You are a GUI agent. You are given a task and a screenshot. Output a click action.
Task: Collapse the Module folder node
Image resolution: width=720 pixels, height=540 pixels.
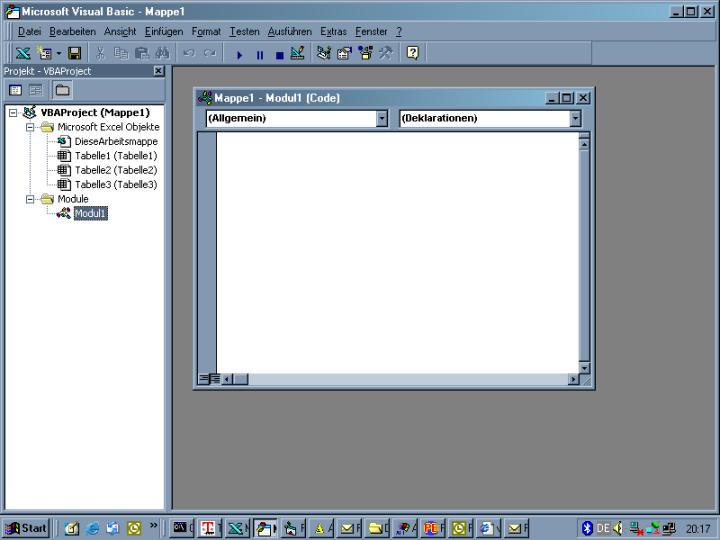[x=31, y=199]
